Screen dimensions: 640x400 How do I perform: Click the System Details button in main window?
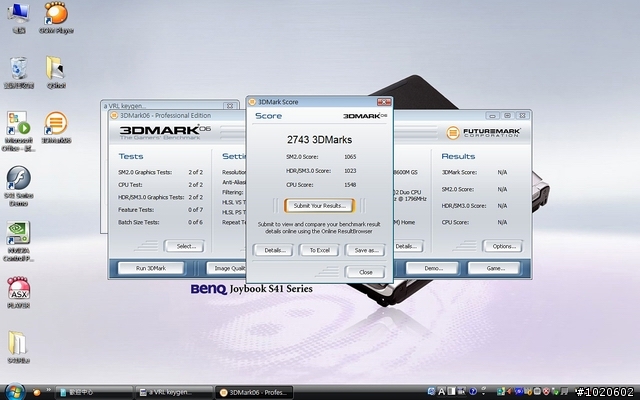click(408, 246)
